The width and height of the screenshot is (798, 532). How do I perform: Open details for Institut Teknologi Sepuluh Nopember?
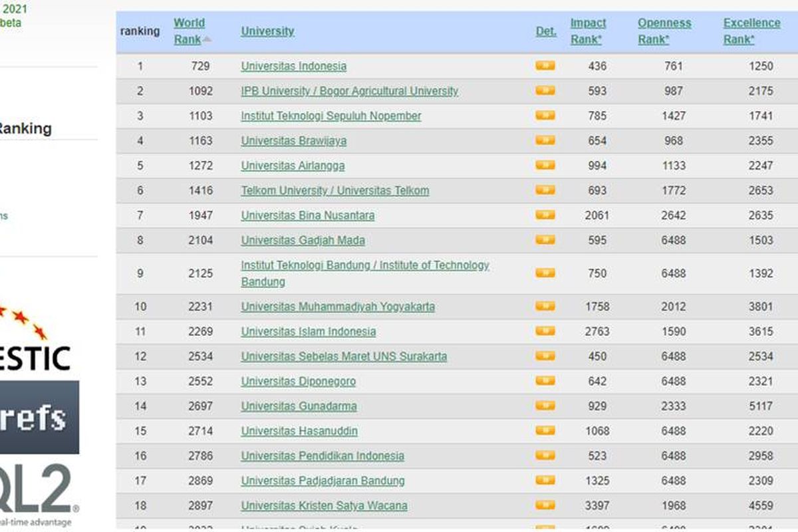coord(545,115)
